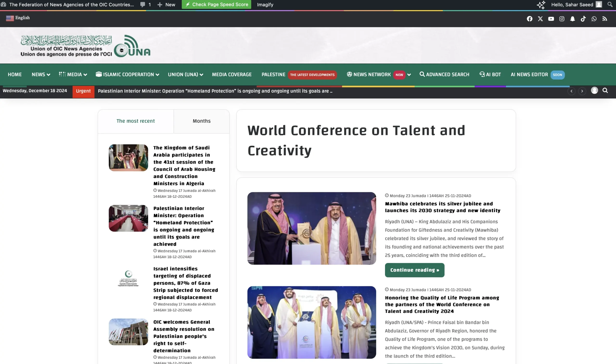616x364 pixels.
Task: Click the X (Twitter) social icon
Action: 540,19
